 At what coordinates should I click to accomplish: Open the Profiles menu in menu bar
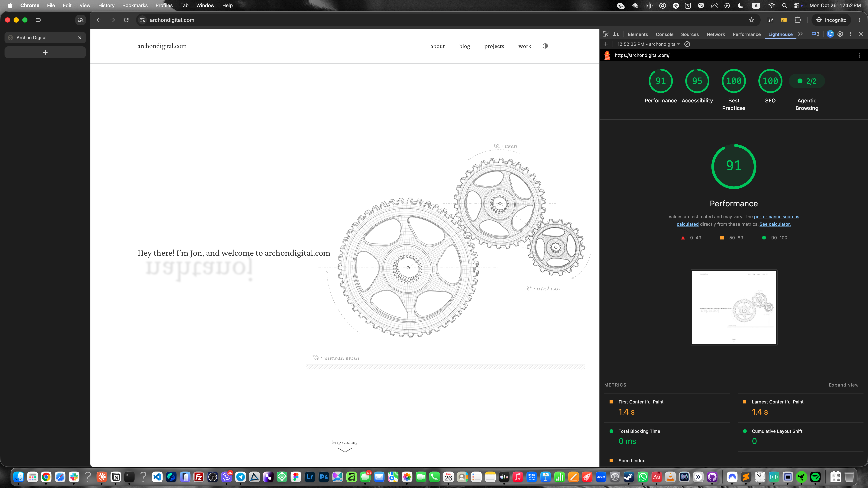(164, 5)
